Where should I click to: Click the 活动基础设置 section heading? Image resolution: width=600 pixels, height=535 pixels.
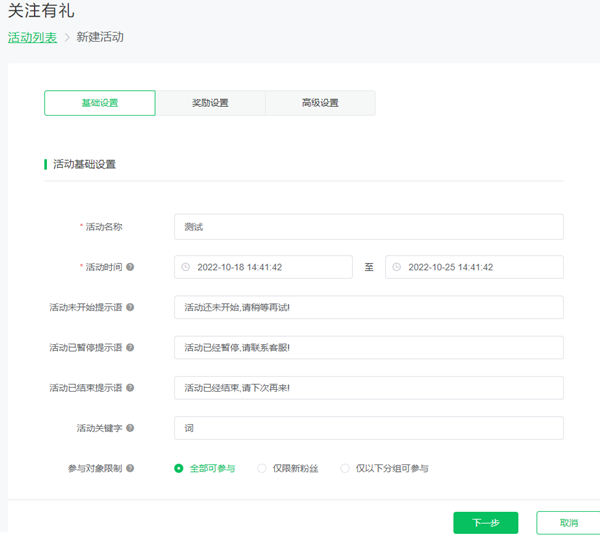pyautogui.click(x=85, y=165)
